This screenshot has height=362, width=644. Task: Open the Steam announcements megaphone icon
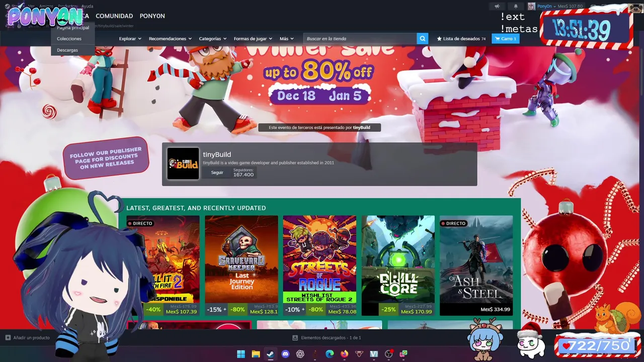[497, 6]
